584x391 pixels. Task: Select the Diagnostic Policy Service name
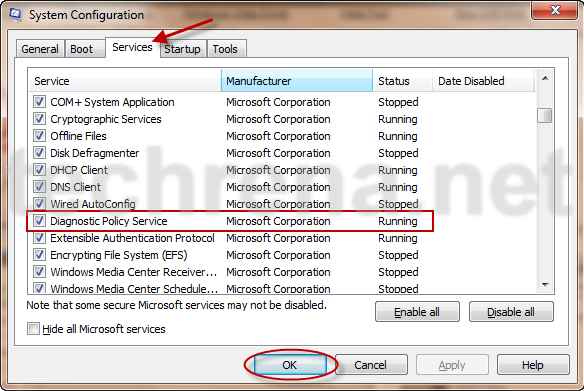click(109, 221)
